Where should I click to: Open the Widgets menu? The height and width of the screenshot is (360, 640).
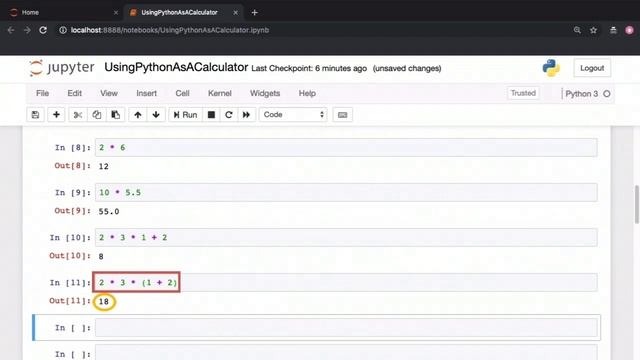click(265, 93)
